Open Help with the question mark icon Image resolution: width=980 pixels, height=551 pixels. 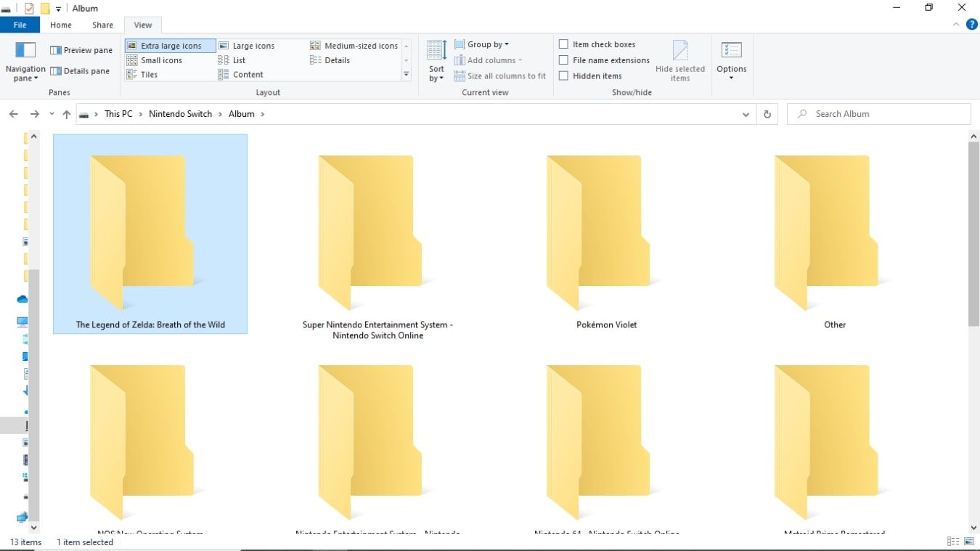971,25
